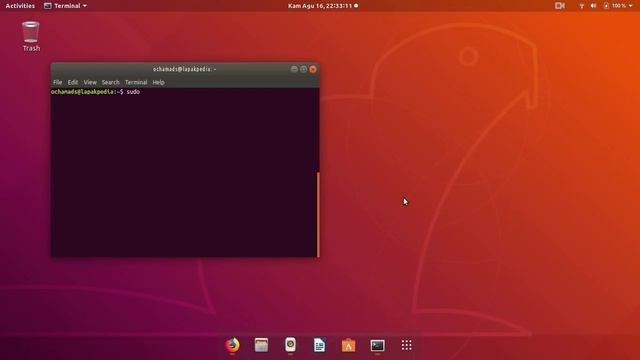Open the File menu in Terminal

point(58,82)
